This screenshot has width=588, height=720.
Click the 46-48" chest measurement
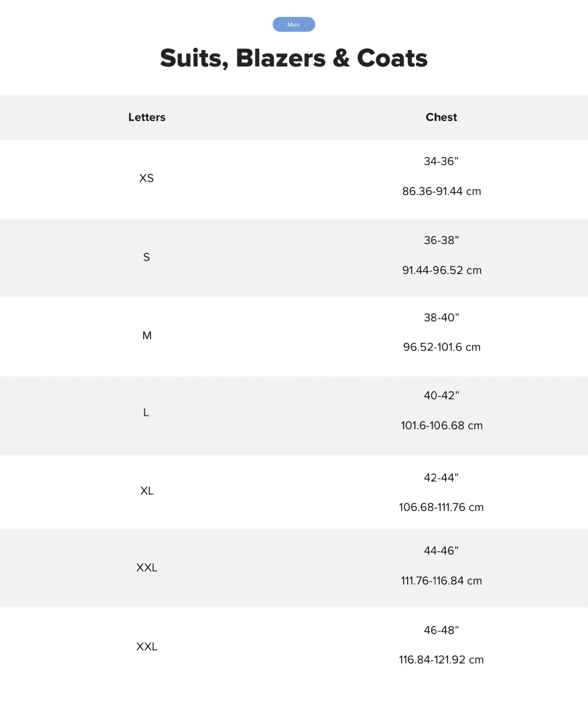441,630
